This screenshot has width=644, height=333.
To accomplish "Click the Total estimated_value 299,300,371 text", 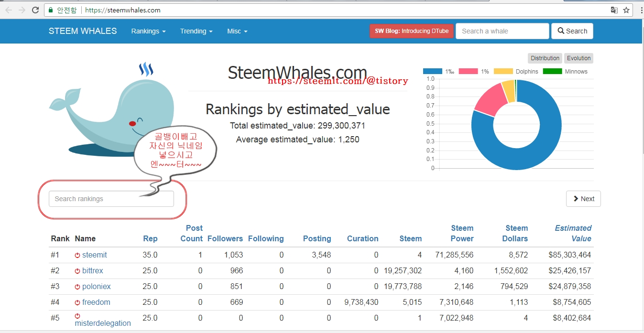I will click(297, 126).
